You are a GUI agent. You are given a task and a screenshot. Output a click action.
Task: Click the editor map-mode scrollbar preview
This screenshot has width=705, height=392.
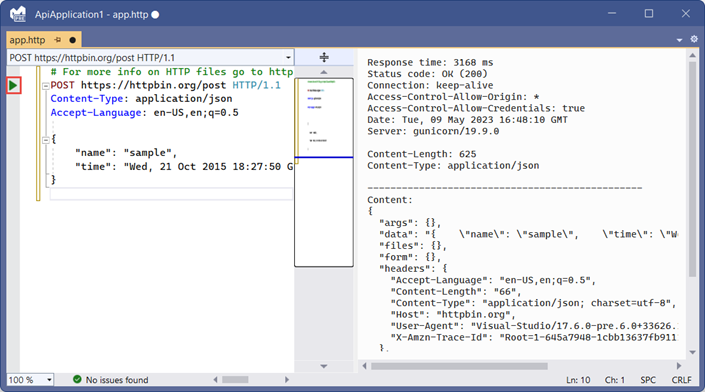point(324,172)
